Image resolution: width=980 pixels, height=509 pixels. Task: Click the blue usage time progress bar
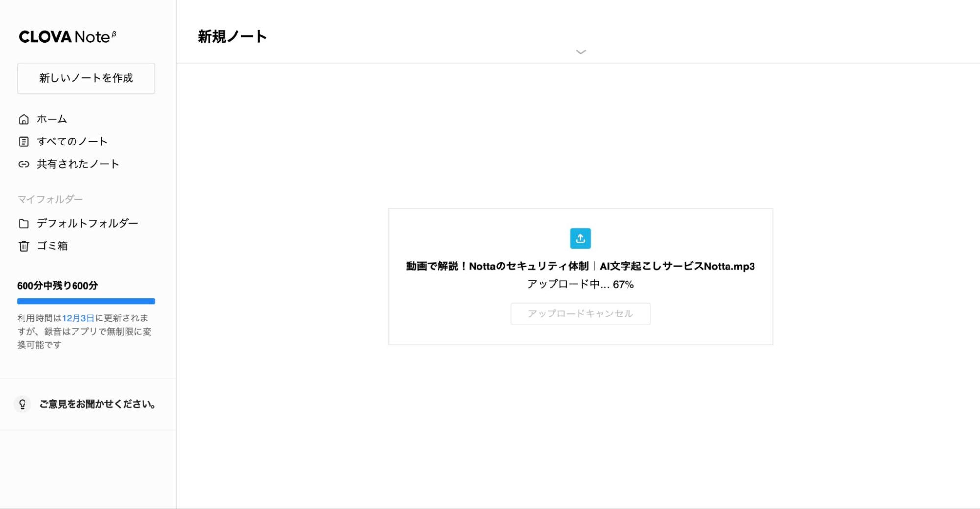[86, 301]
